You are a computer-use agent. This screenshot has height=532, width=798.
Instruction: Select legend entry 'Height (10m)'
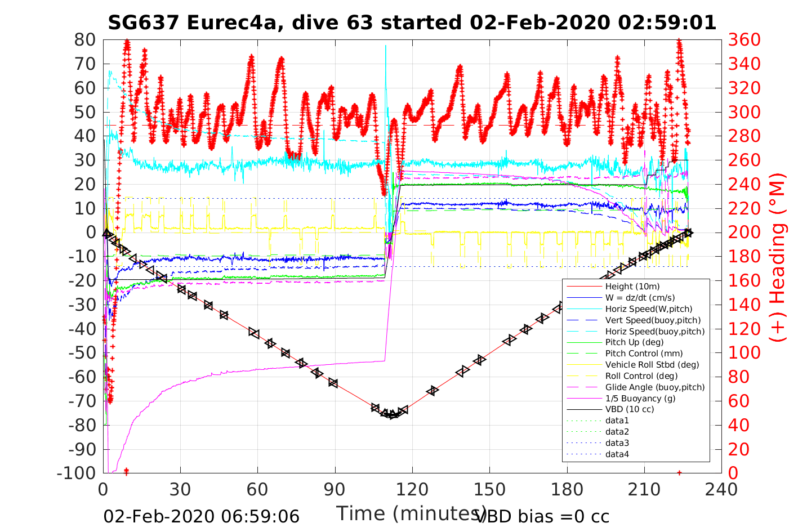[x=632, y=287]
